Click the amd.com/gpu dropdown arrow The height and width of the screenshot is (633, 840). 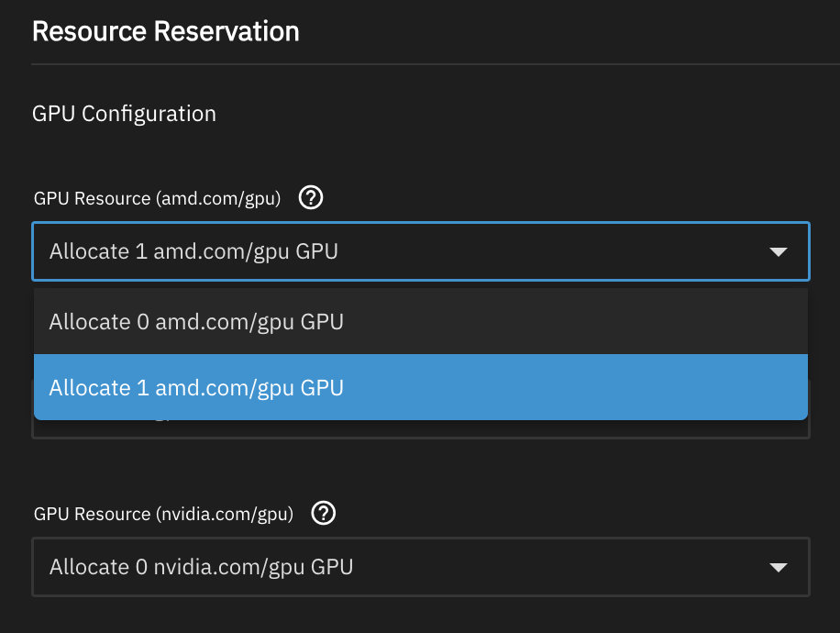pyautogui.click(x=778, y=251)
